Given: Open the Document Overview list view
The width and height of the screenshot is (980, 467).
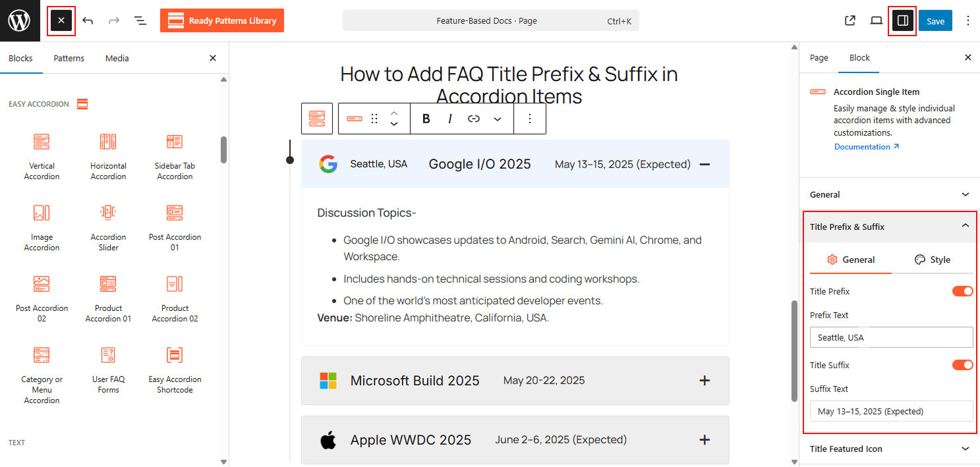Looking at the screenshot, I should pos(140,20).
